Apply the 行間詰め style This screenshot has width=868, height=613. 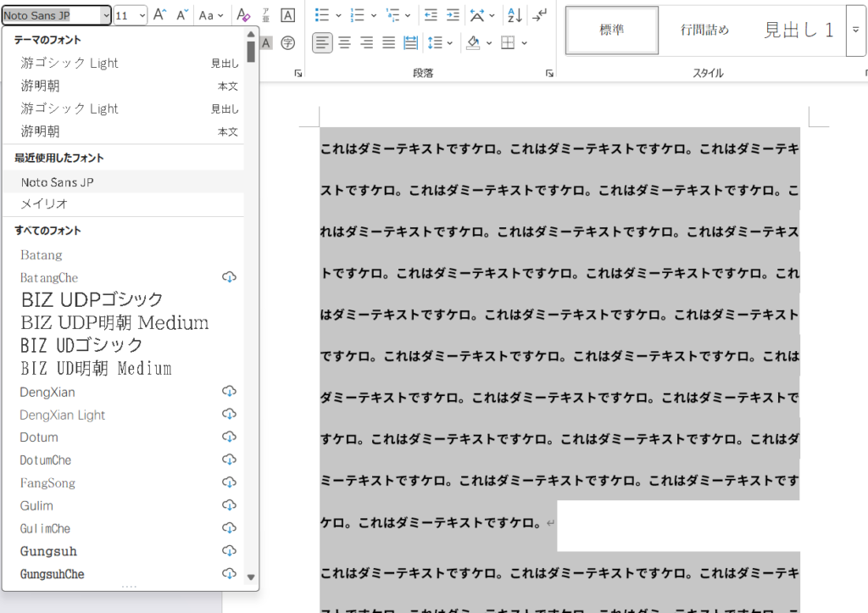tap(704, 31)
